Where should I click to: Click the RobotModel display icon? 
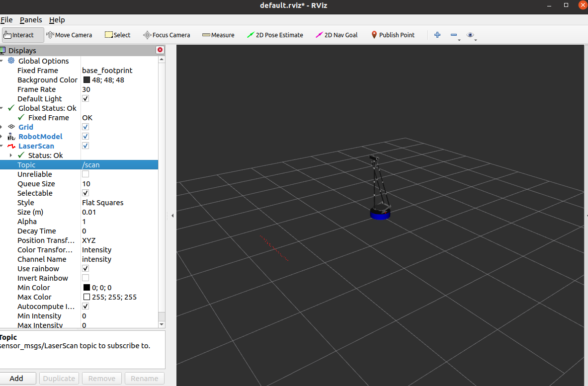tap(11, 137)
